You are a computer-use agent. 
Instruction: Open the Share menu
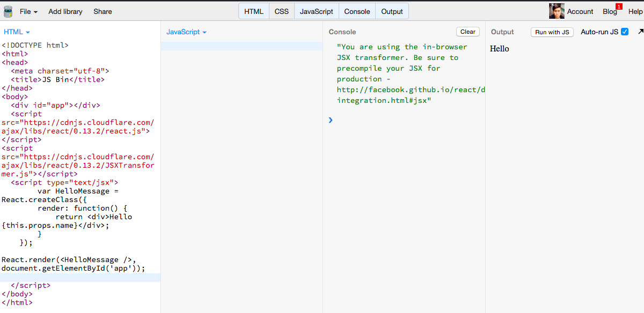[103, 11]
